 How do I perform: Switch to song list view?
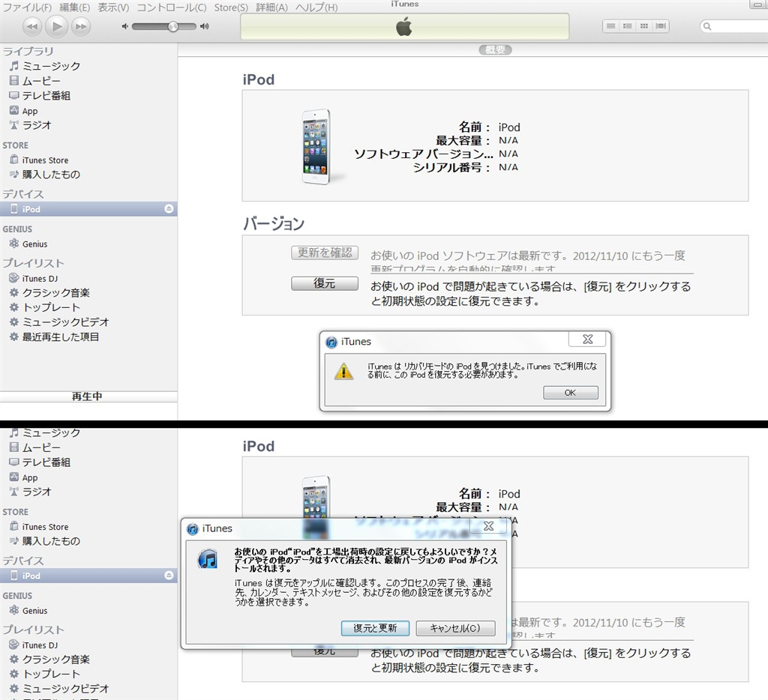[610, 26]
